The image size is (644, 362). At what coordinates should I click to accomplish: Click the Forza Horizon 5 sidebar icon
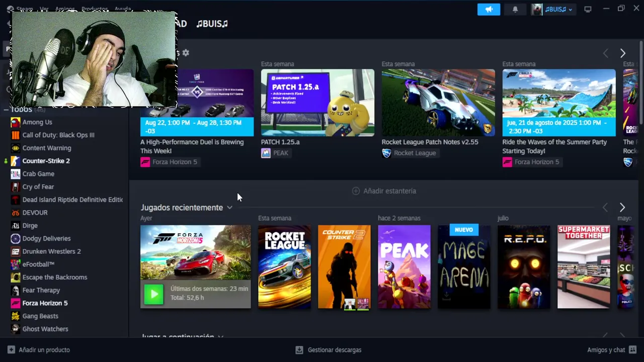coord(16,303)
